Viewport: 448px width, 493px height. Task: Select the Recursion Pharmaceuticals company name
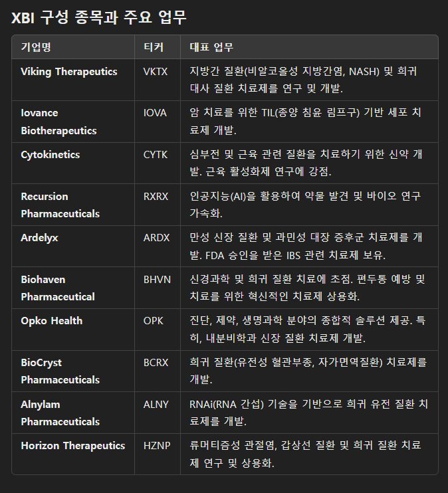pyautogui.click(x=60, y=205)
